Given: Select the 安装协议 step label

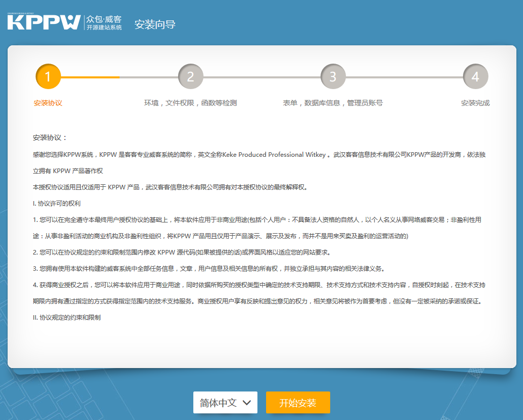Looking at the screenshot, I should (x=48, y=103).
